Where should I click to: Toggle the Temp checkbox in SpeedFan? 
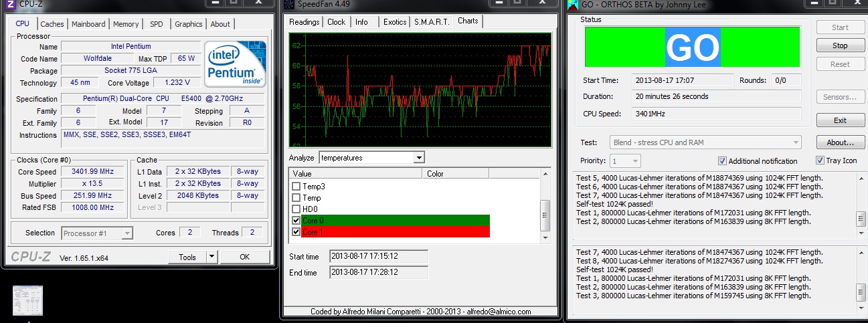(296, 198)
